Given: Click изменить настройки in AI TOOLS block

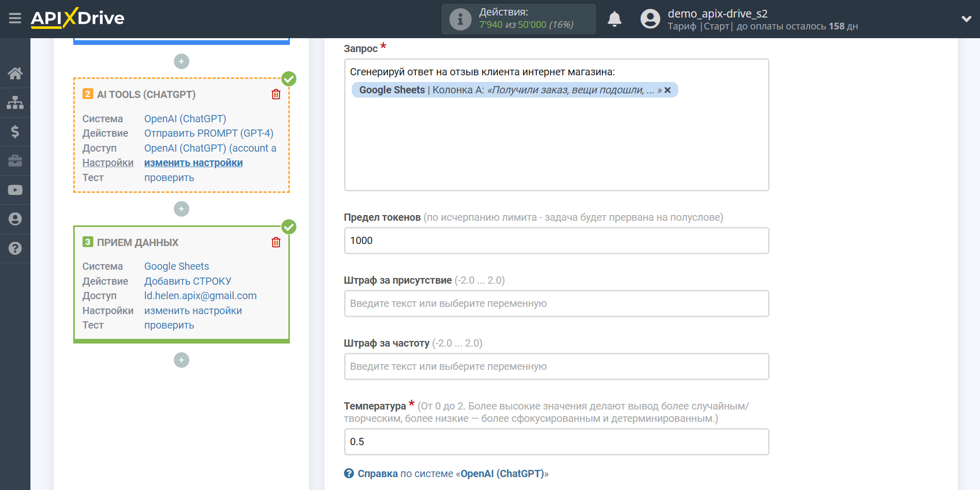Looking at the screenshot, I should [x=193, y=162].
